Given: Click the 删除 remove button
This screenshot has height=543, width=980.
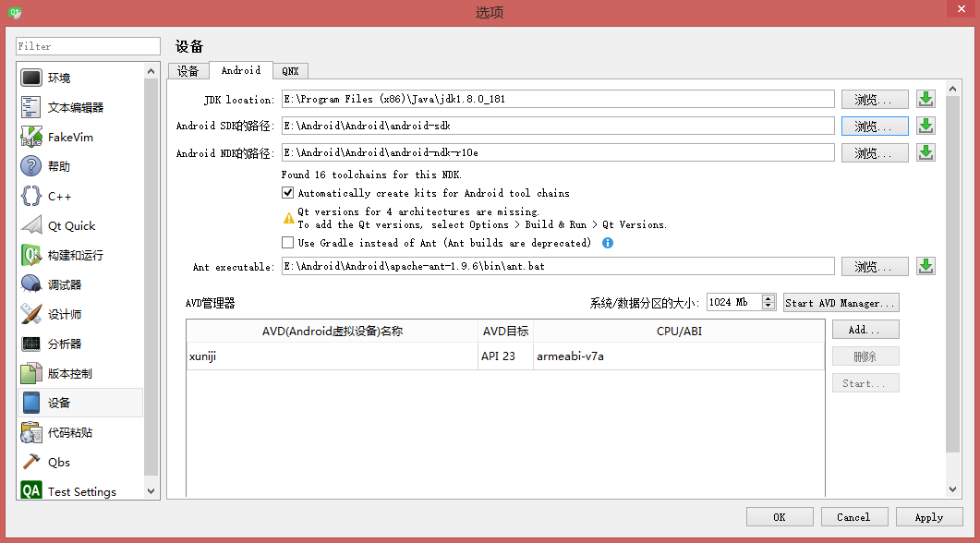Looking at the screenshot, I should [865, 356].
